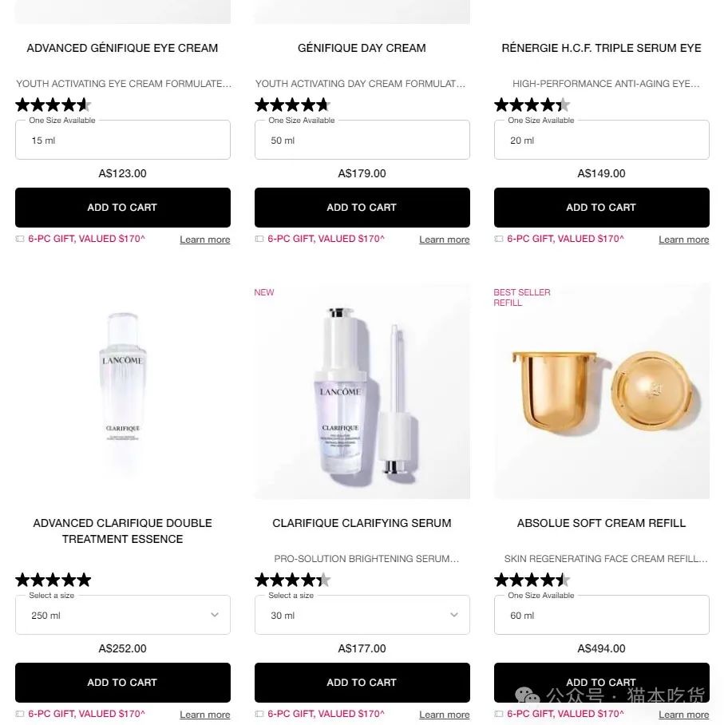Open the 30 ml size selector

362,615
